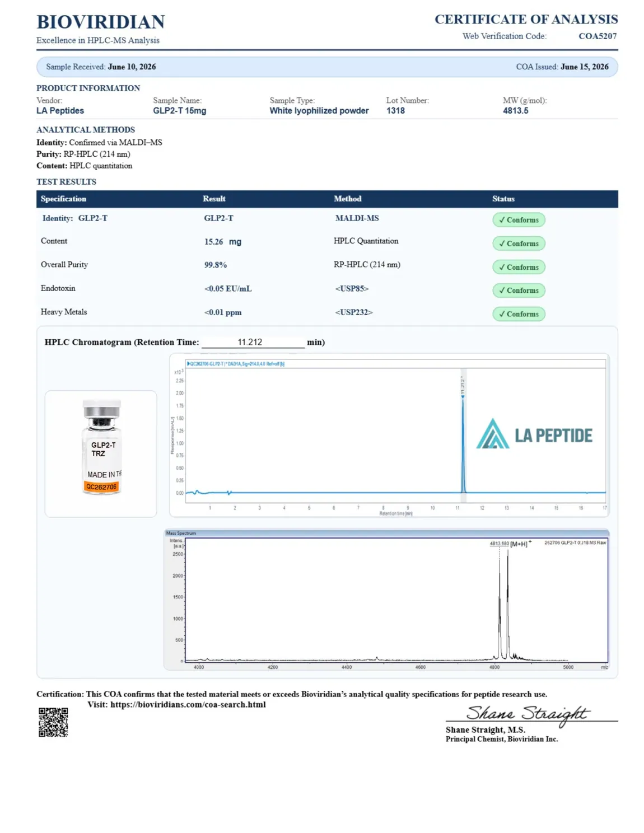The height and width of the screenshot is (833, 644).
Task: Click the MALDI-MS method cell
Action: pos(357,218)
